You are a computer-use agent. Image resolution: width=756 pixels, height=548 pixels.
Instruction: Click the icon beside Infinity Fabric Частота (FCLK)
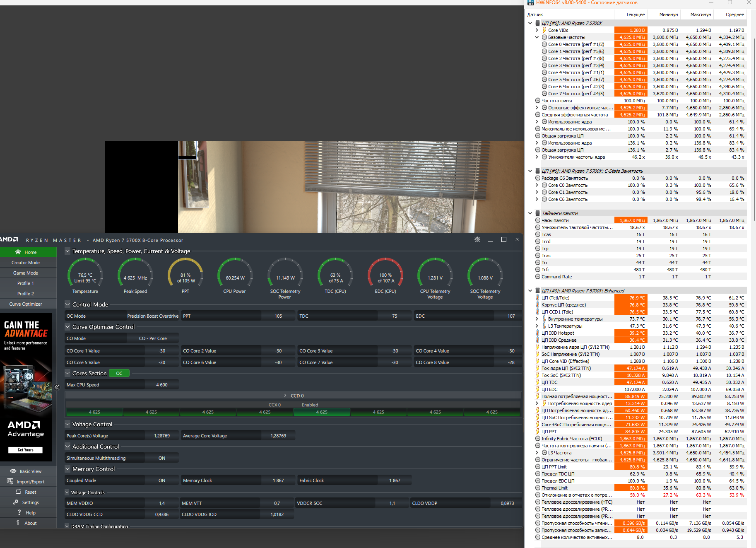[x=538, y=439]
